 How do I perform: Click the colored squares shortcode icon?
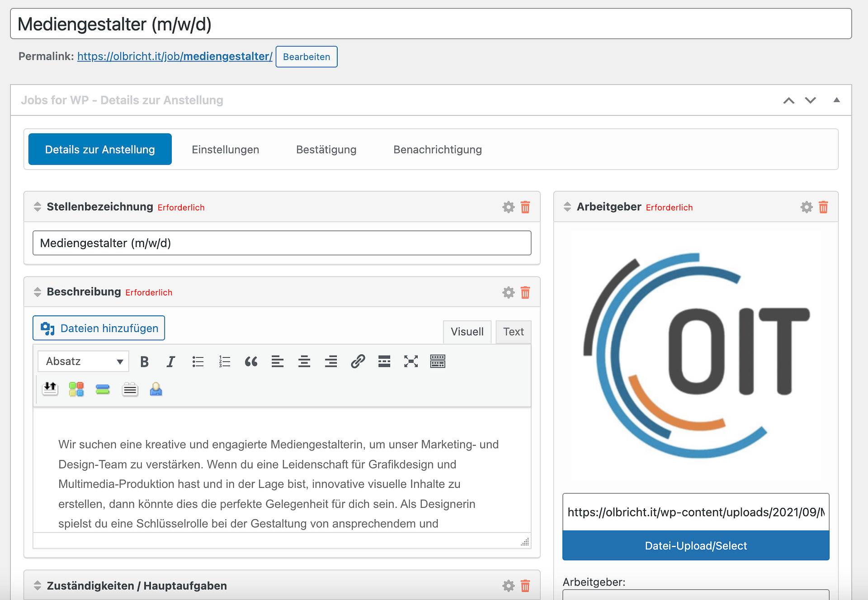click(x=76, y=389)
